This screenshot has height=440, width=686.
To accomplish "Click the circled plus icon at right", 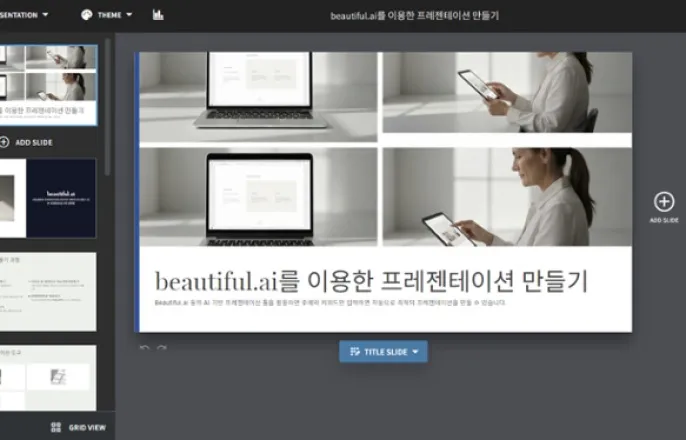I will click(x=664, y=202).
